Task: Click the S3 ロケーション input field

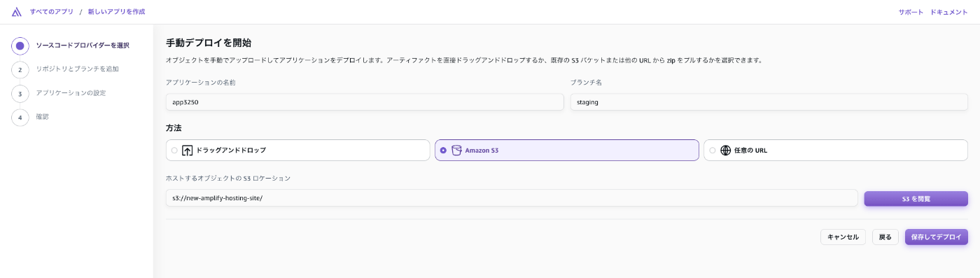Action: [512, 198]
